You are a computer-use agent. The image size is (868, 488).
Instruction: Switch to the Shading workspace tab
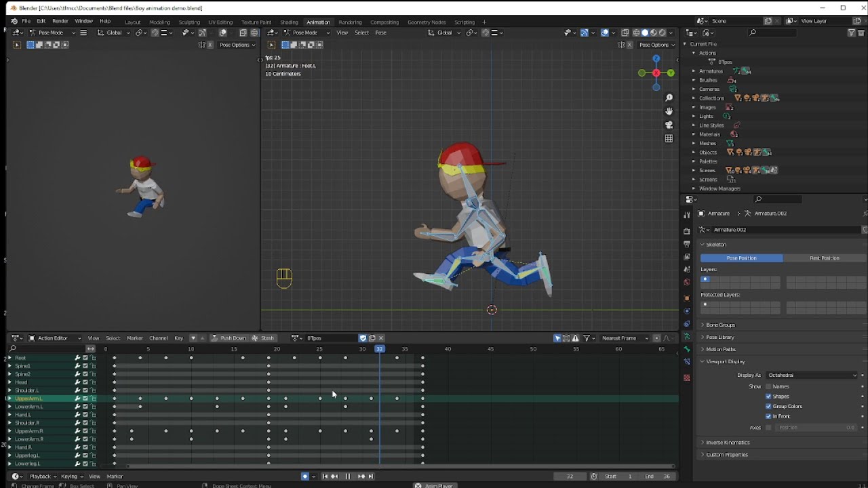tap(289, 22)
